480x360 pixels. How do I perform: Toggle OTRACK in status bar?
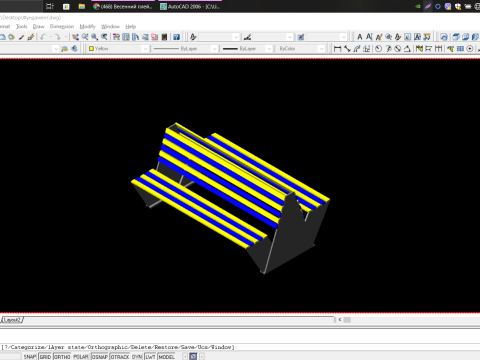click(x=120, y=357)
